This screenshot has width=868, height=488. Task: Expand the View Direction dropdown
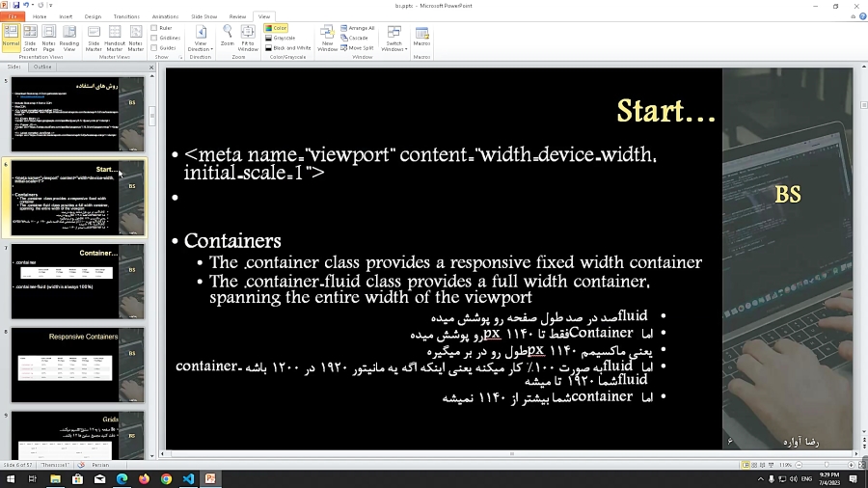pos(201,40)
